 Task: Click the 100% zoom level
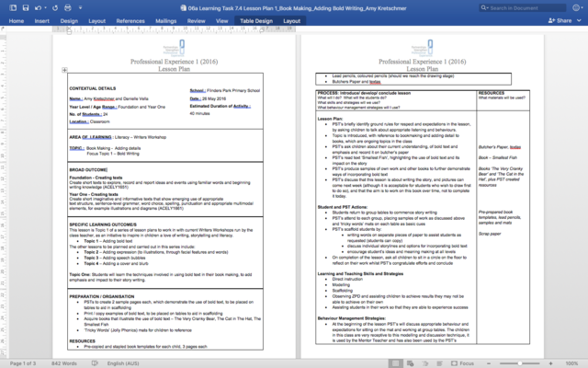571,363
